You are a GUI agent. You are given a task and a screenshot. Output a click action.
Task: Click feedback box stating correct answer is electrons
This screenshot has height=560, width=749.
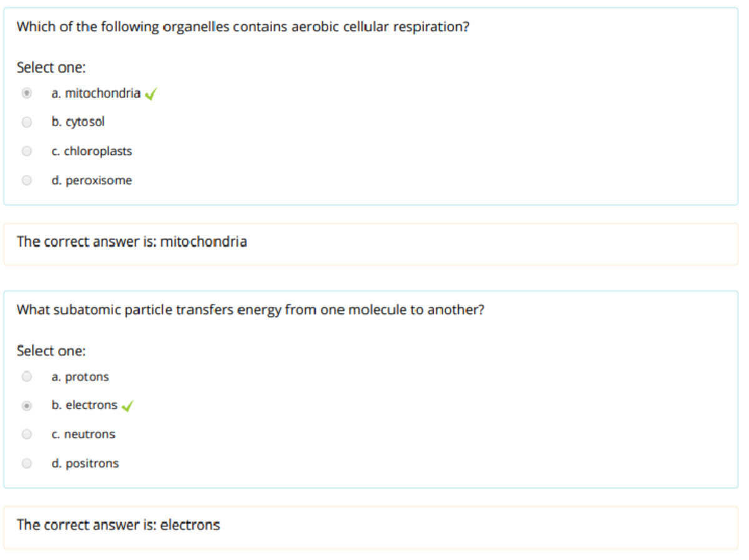click(x=119, y=524)
